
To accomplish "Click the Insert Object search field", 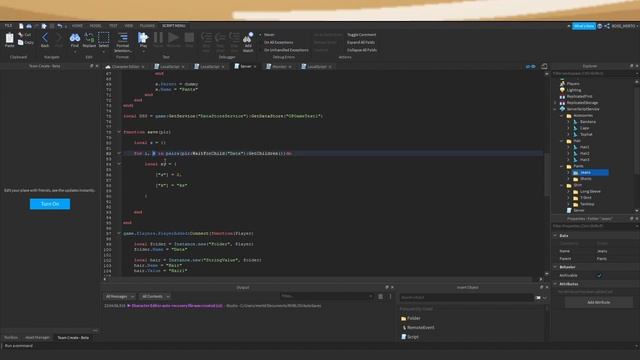I will tap(466, 298).
